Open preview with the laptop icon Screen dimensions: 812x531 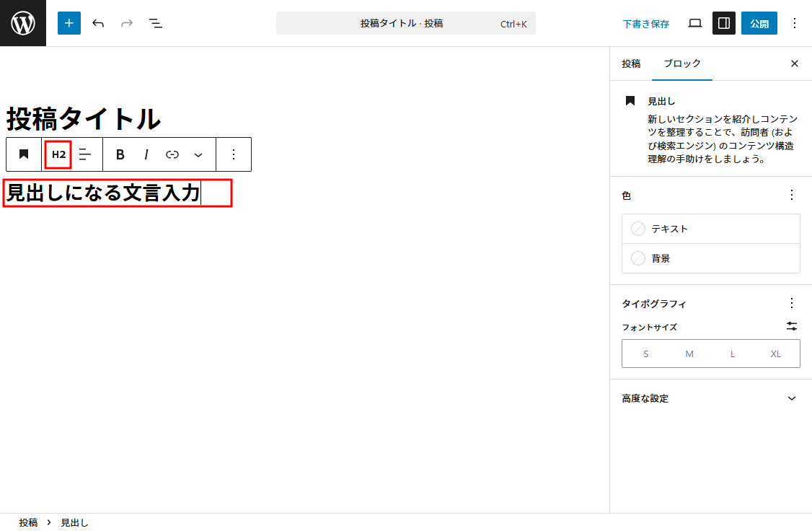695,23
